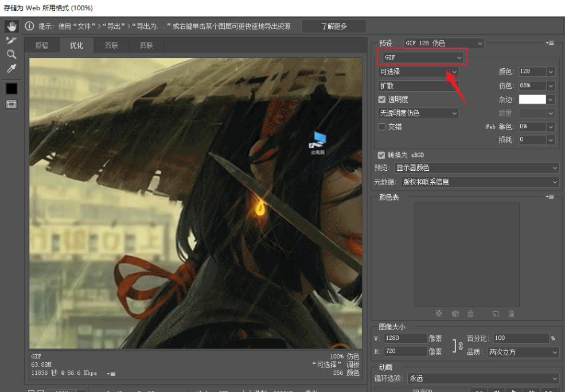
Task: Select the Zoom tool
Action: click(x=11, y=54)
